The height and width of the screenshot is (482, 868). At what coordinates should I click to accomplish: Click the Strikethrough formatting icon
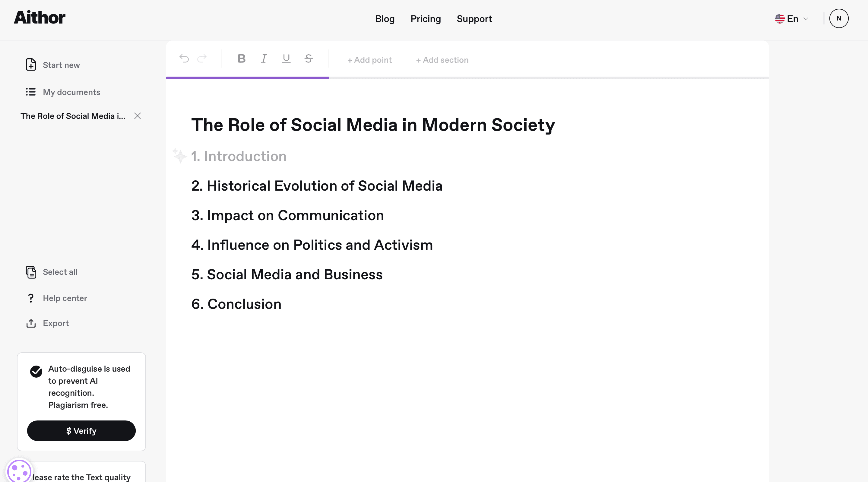pos(308,58)
